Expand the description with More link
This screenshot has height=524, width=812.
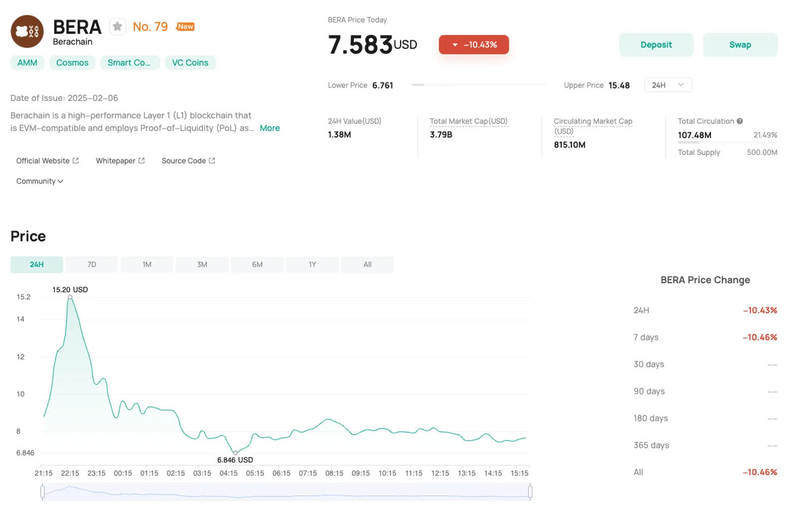tap(269, 128)
